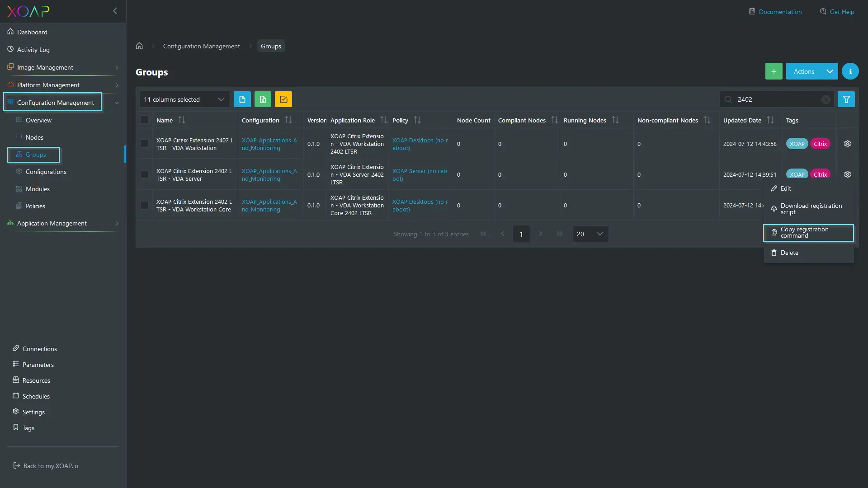This screenshot has width=868, height=488.
Task: Open the Configurations page
Action: click(x=46, y=172)
